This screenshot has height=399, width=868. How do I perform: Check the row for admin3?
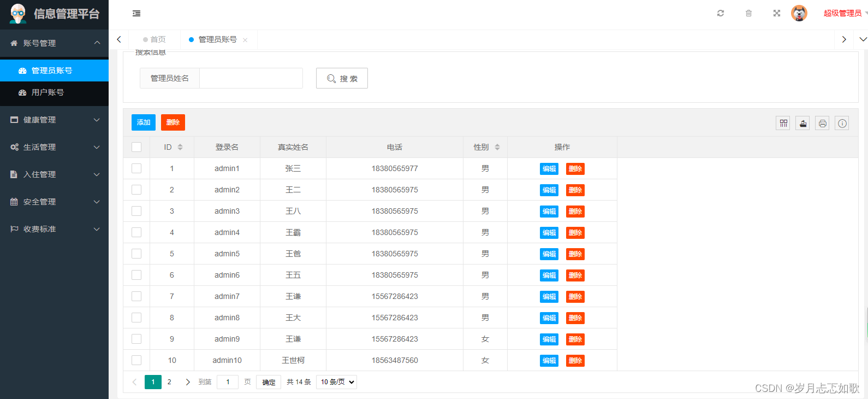click(x=136, y=211)
